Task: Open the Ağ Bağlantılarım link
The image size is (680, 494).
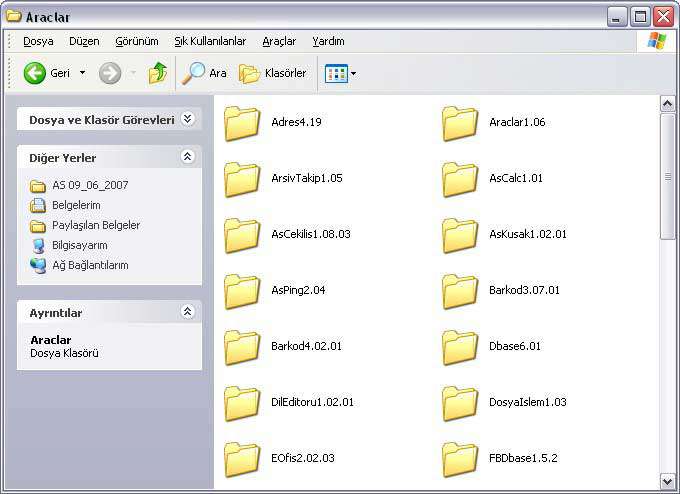Action: pos(90,265)
